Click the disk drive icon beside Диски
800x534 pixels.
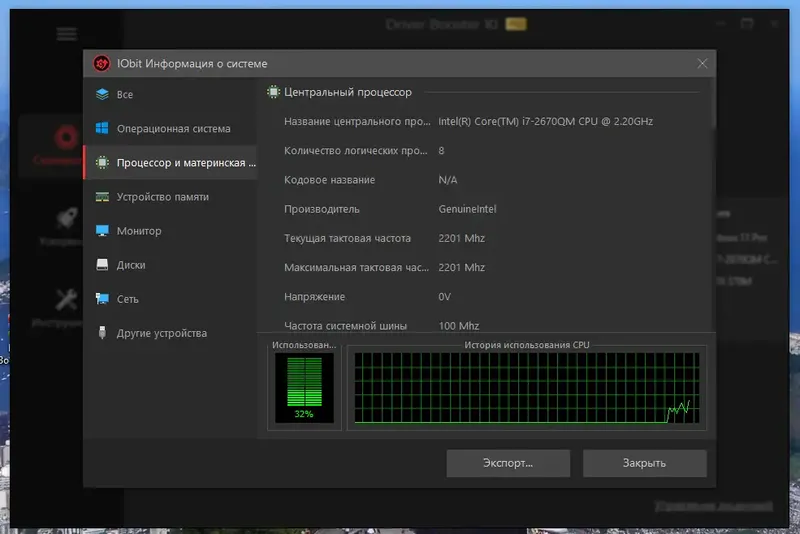[x=102, y=265]
